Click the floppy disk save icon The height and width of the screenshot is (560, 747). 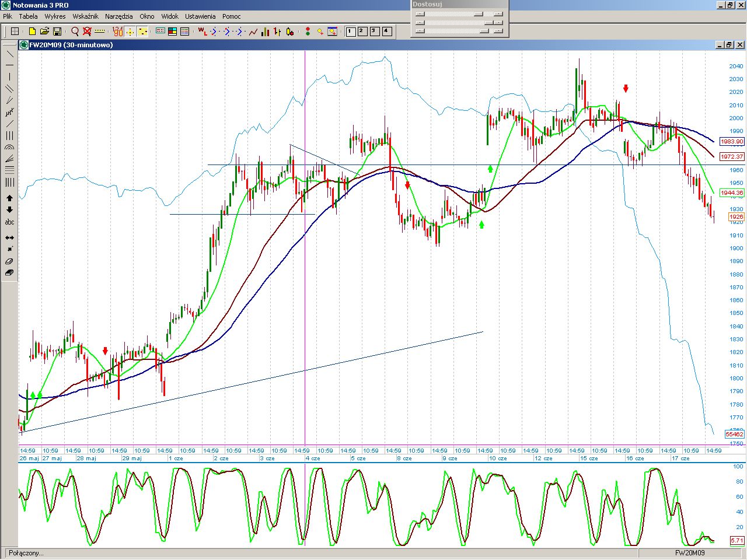[x=57, y=32]
